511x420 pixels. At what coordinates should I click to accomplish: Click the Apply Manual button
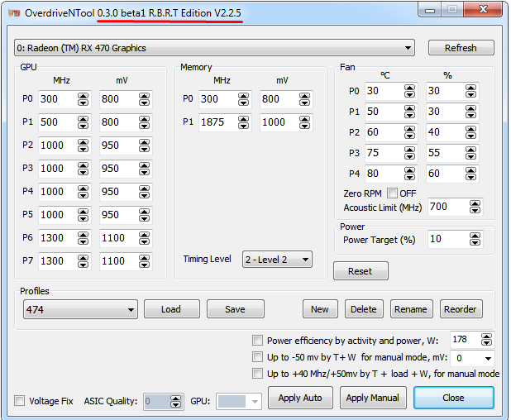click(373, 398)
